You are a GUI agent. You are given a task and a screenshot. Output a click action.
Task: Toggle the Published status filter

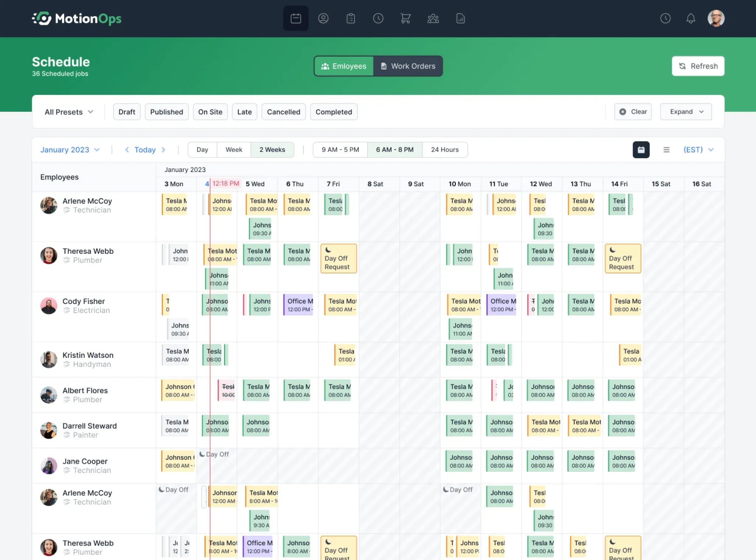pyautogui.click(x=166, y=112)
